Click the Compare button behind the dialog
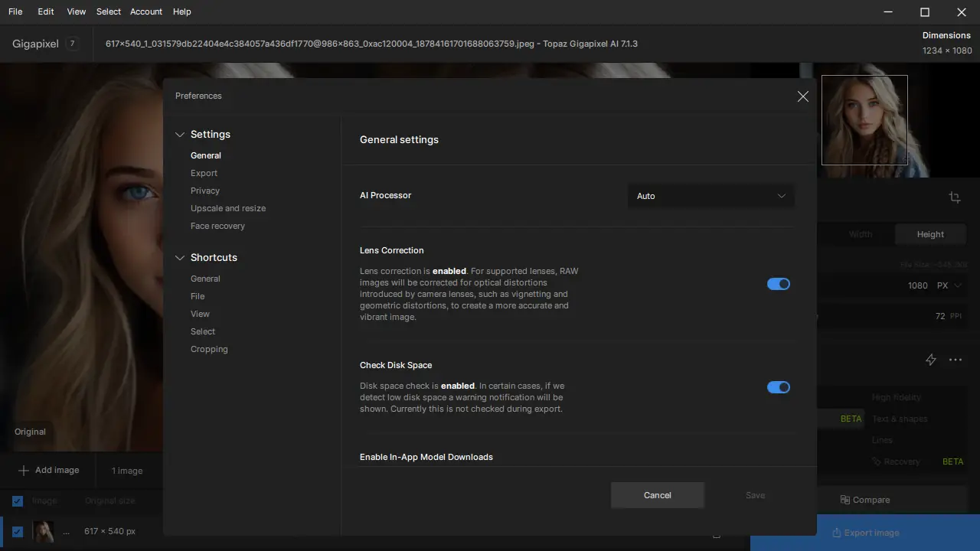 [x=865, y=500]
